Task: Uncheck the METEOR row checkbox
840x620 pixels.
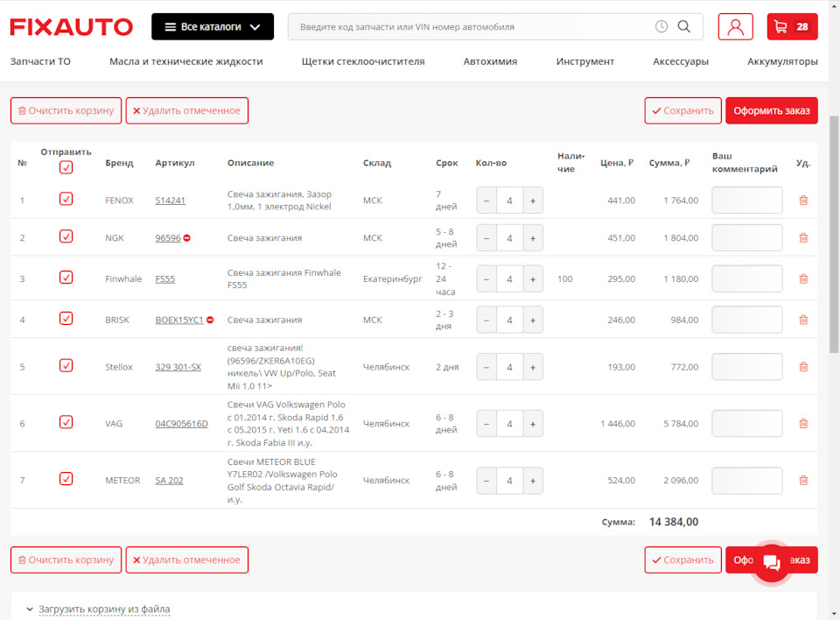Action: click(x=66, y=478)
